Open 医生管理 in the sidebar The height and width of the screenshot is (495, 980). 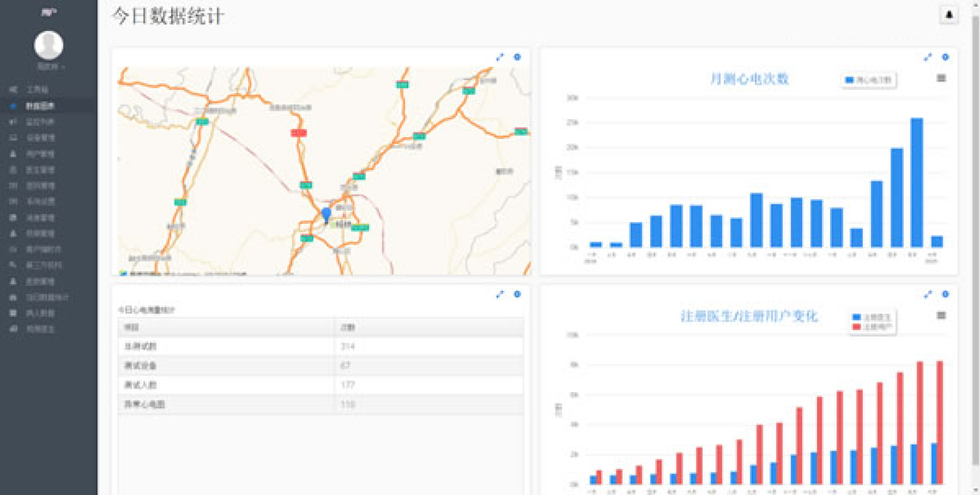[49, 170]
